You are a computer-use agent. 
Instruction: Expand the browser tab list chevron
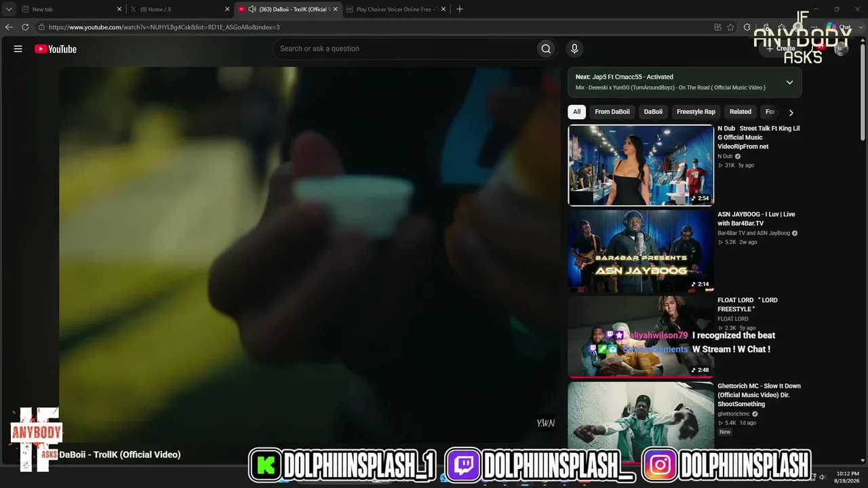tap(9, 9)
